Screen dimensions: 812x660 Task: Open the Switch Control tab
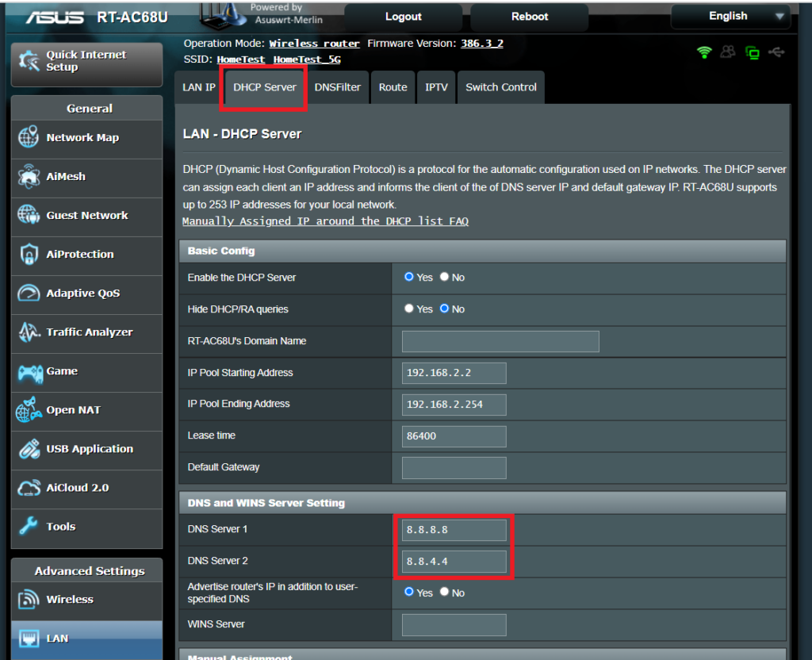coord(501,87)
